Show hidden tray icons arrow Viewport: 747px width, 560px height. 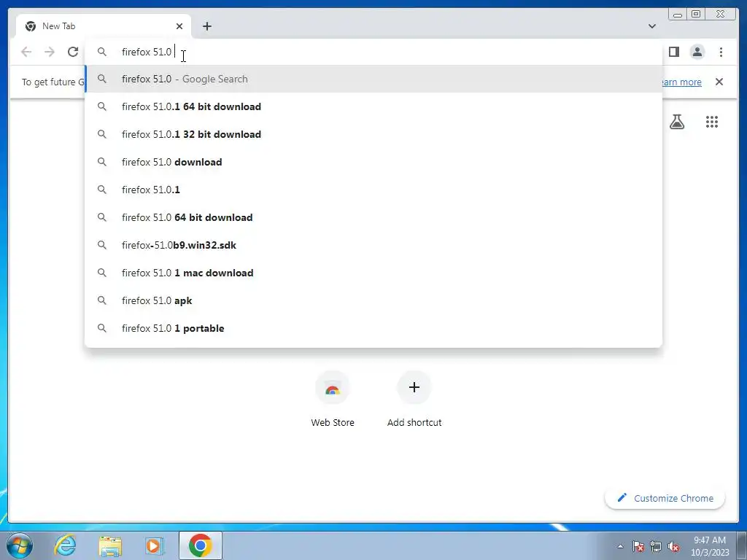click(x=620, y=546)
